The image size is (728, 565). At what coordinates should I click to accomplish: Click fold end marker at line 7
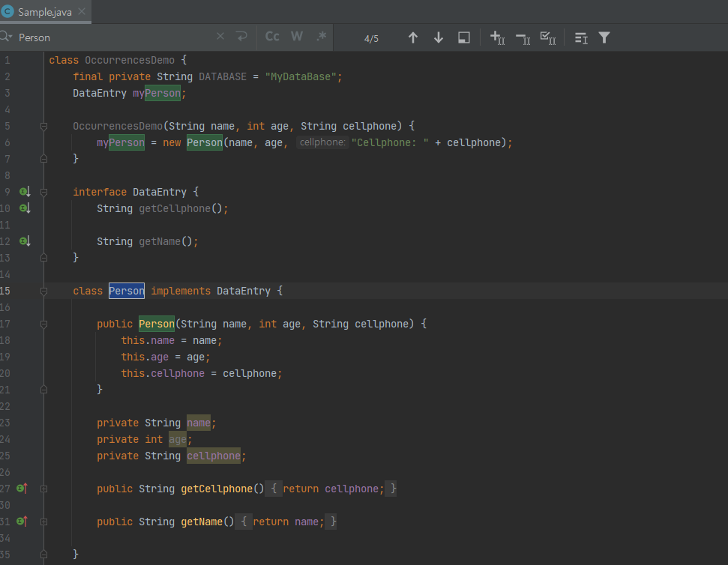pyautogui.click(x=43, y=159)
